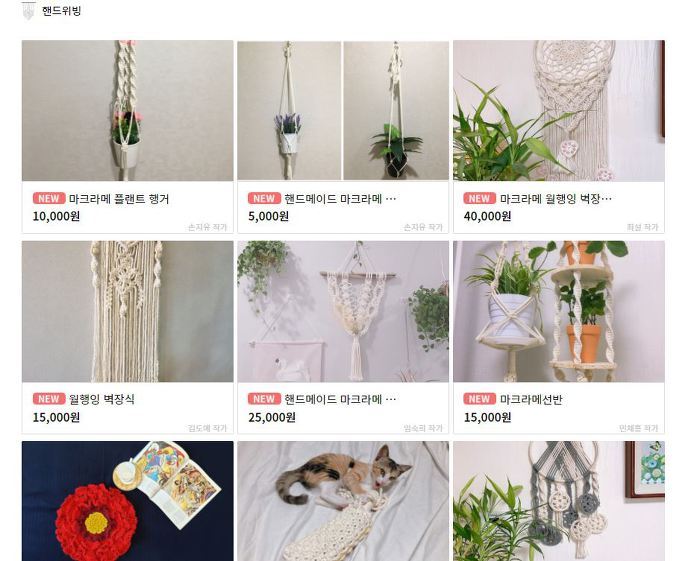Open the 마크라메 플랜트 행거 product title

click(119, 199)
